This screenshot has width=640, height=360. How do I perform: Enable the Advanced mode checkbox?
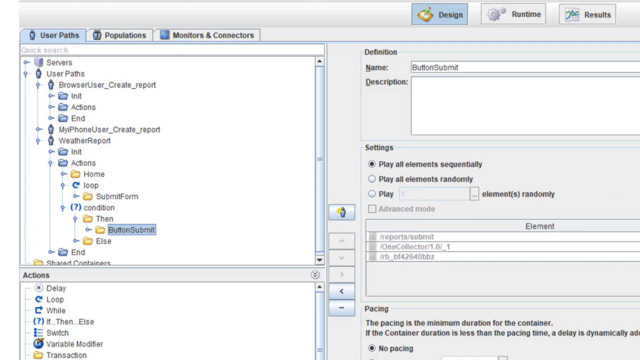click(x=372, y=209)
